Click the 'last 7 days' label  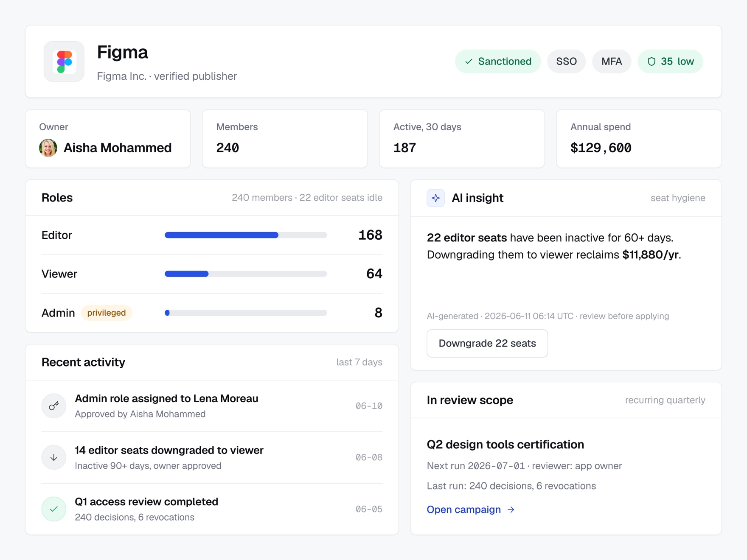[x=359, y=362]
